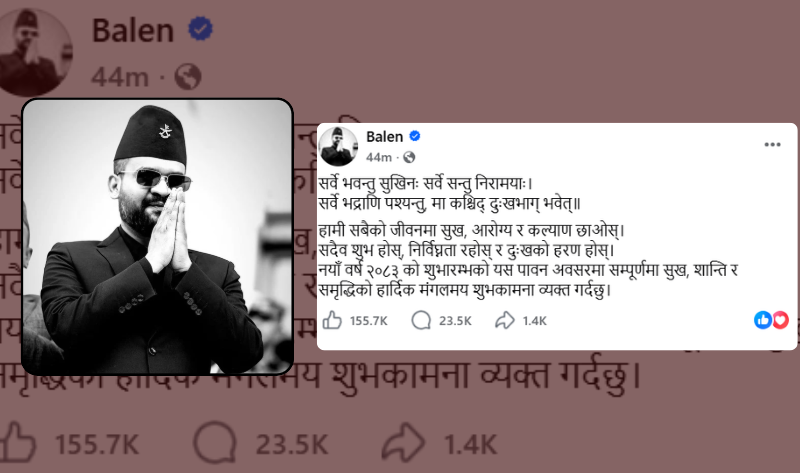Click the large globe icon in background header

[188, 77]
